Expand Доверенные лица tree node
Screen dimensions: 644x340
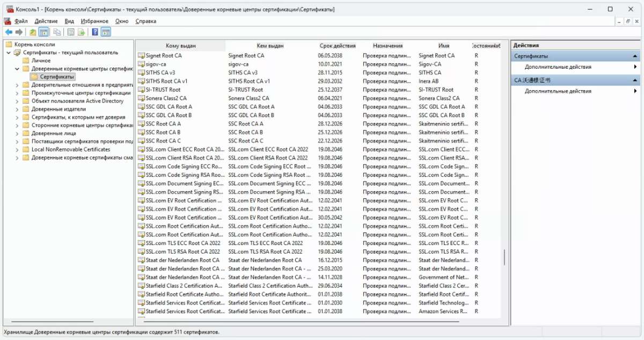point(17,133)
